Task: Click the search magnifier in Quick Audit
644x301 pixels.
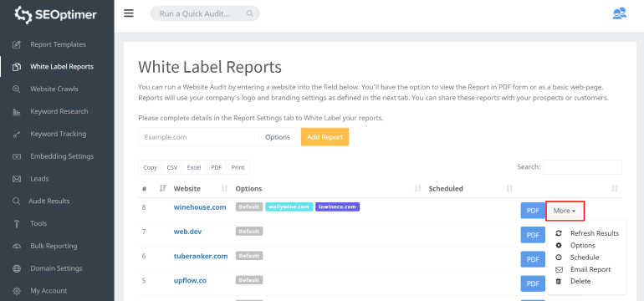Action: 250,13
